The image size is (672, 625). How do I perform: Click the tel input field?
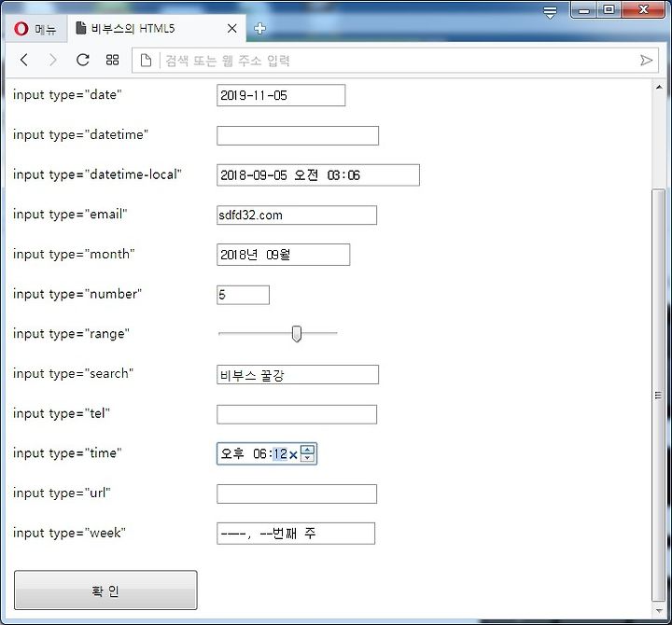tap(297, 414)
